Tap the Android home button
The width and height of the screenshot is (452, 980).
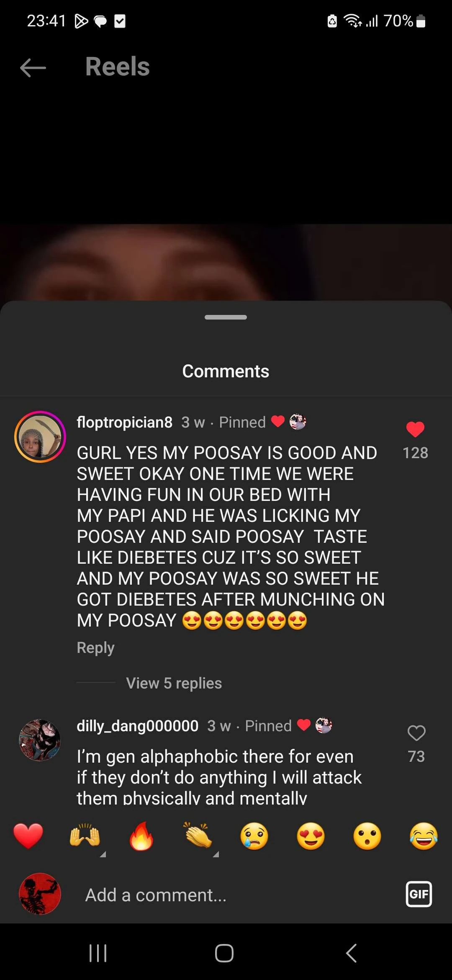224,954
